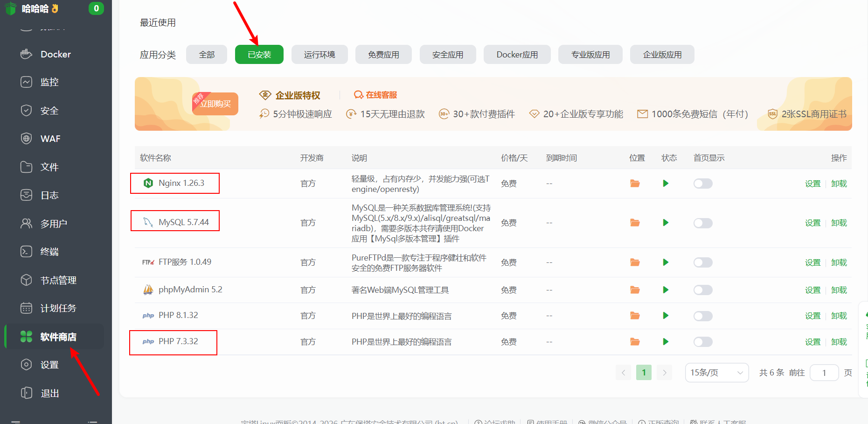Select the 安全应用 category tab
This screenshot has height=424, width=868.
click(448, 55)
